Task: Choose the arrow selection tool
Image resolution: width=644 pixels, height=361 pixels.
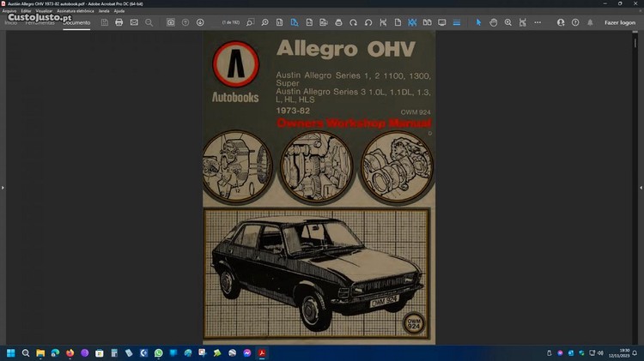Action: pos(479,22)
